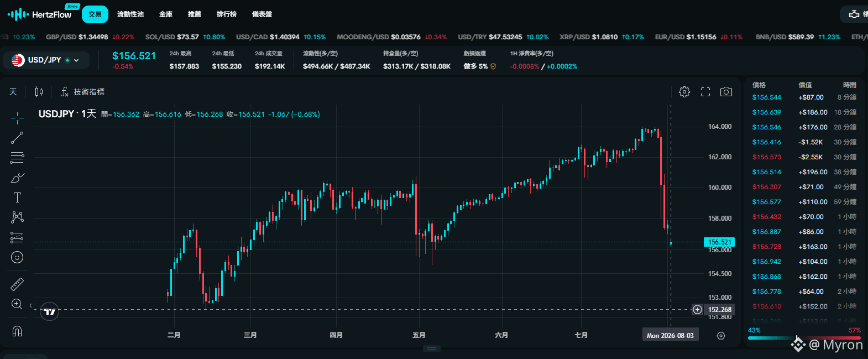The width and height of the screenshot is (868, 359).
Task: Select the Text annotation tool
Action: point(17,197)
